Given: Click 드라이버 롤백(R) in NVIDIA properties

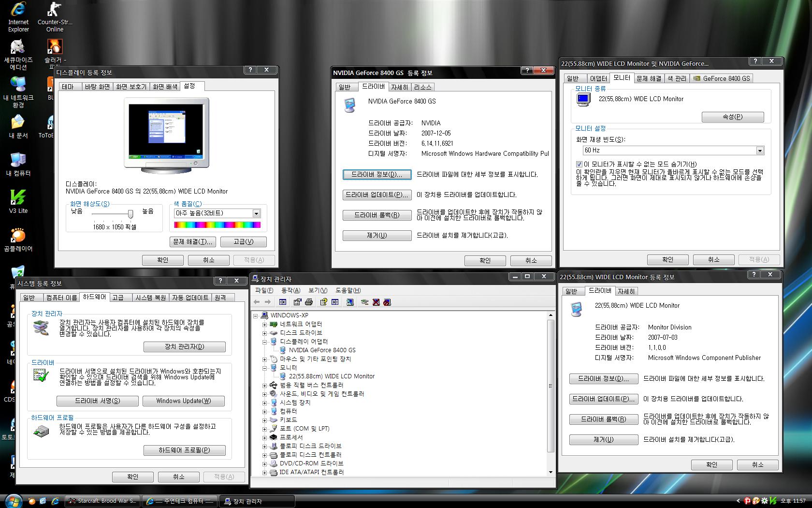Looking at the screenshot, I should click(377, 215).
